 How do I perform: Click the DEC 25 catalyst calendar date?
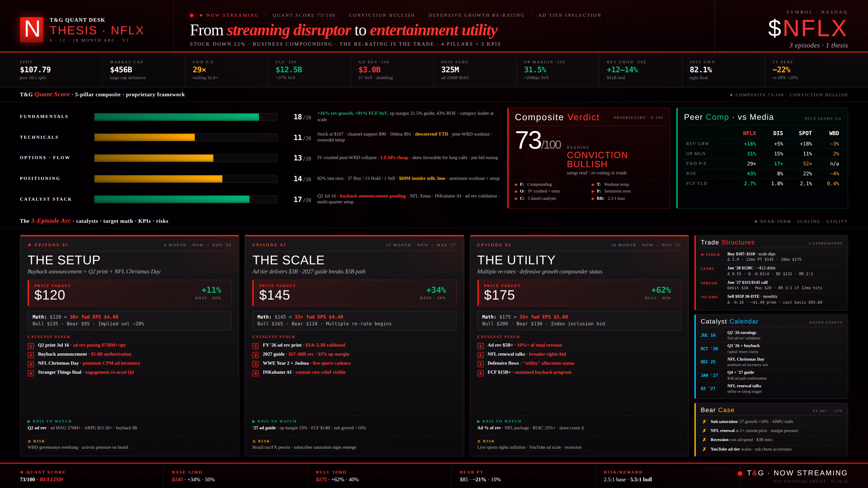708,362
